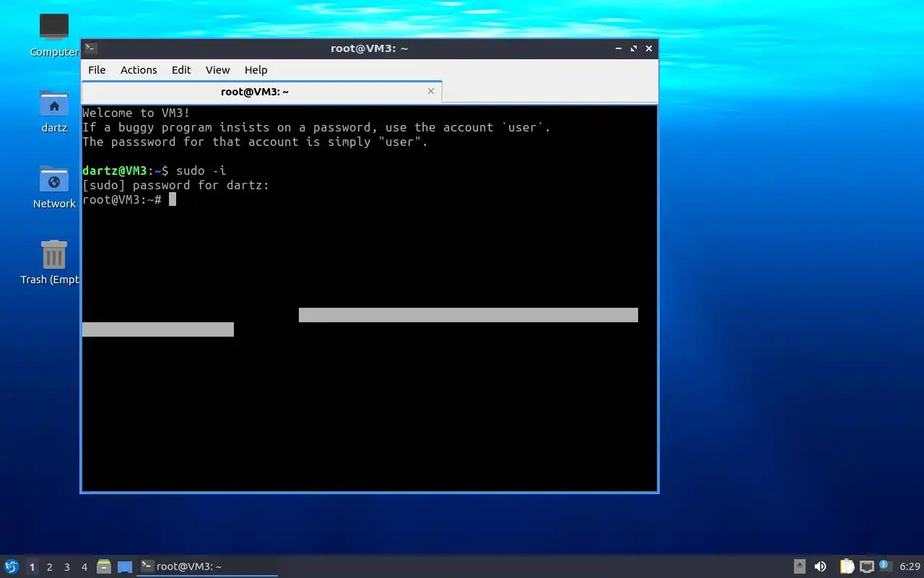Open the Help menu
Image resolution: width=924 pixels, height=578 pixels.
point(256,70)
